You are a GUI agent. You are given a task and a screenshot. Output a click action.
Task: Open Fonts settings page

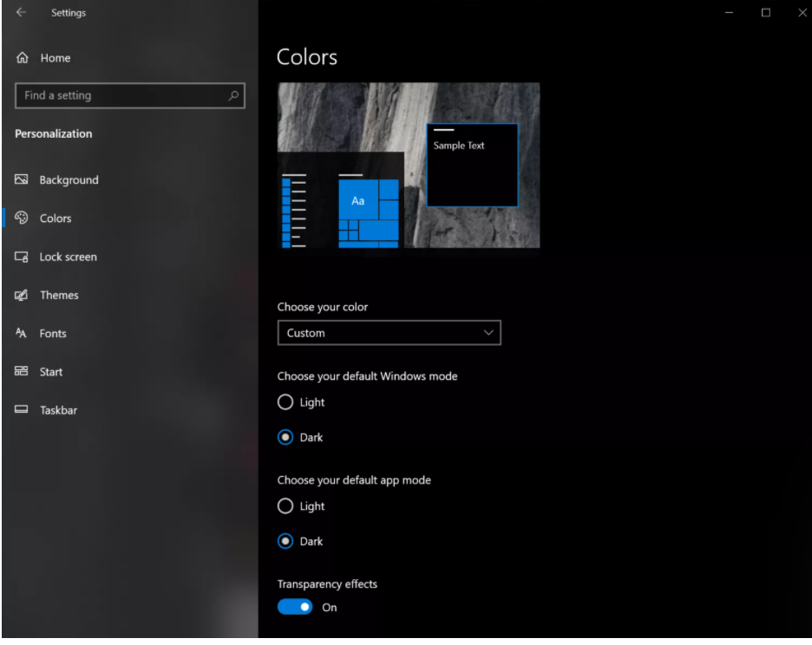tap(53, 334)
